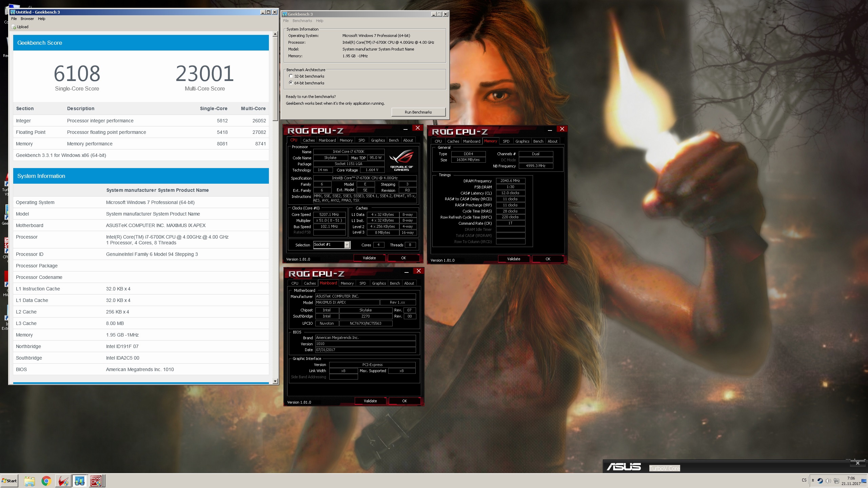Minimize the CPU-Z Memory window
The height and width of the screenshot is (488, 868).
coord(550,130)
